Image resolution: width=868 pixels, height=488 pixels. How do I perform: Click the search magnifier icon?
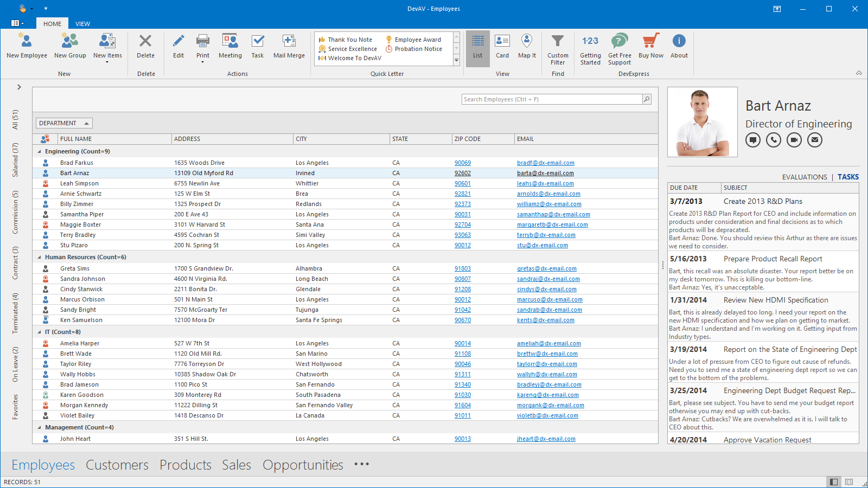pos(646,99)
